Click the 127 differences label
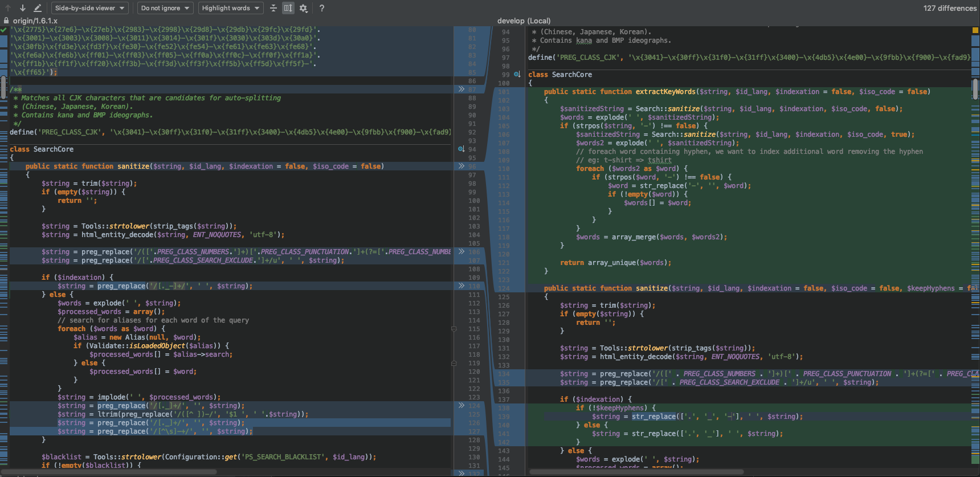 (x=949, y=8)
